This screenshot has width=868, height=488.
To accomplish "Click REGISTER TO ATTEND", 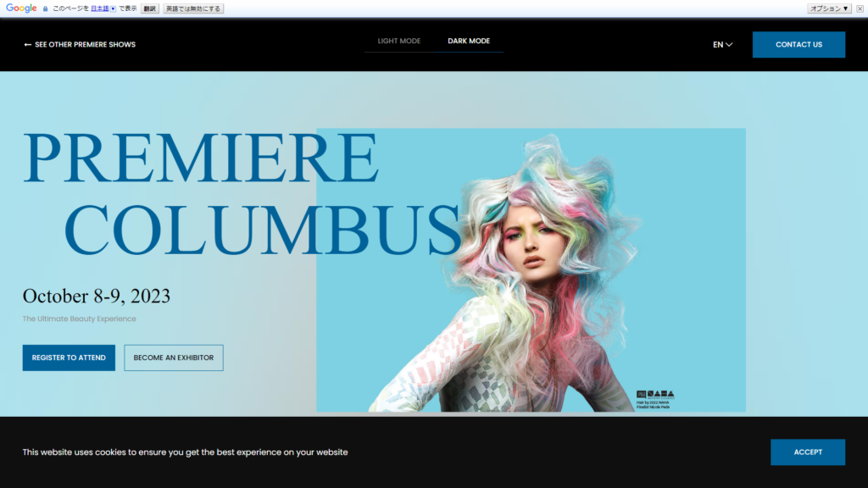I will point(69,358).
